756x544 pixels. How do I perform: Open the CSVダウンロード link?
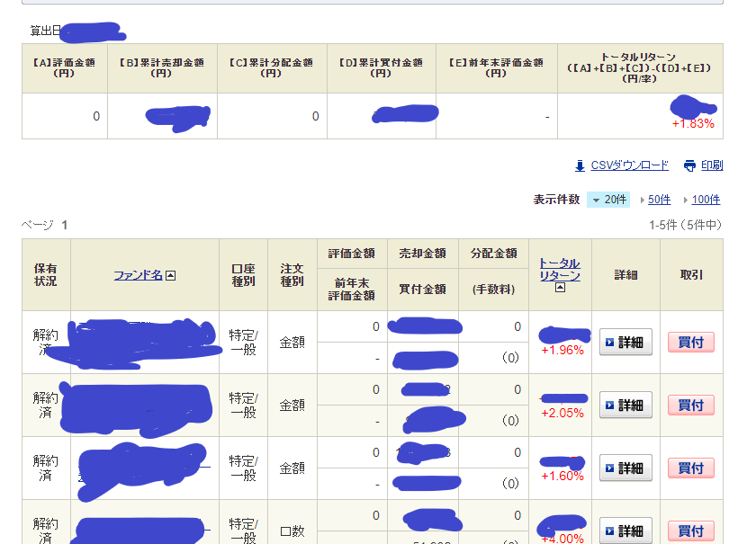tap(629, 165)
